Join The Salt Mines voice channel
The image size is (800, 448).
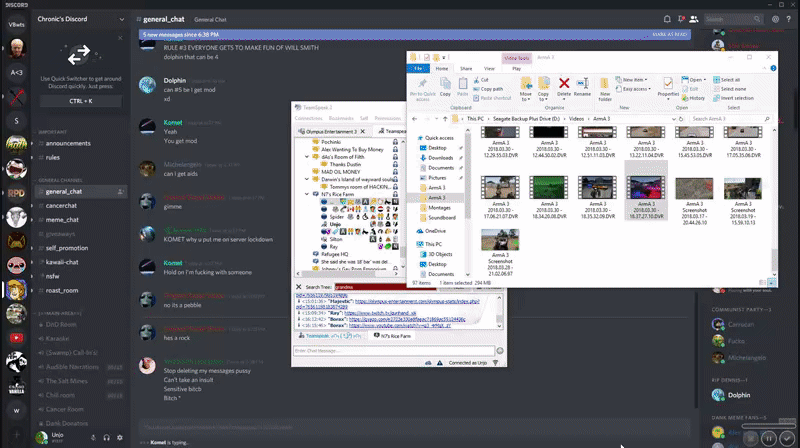tap(67, 381)
